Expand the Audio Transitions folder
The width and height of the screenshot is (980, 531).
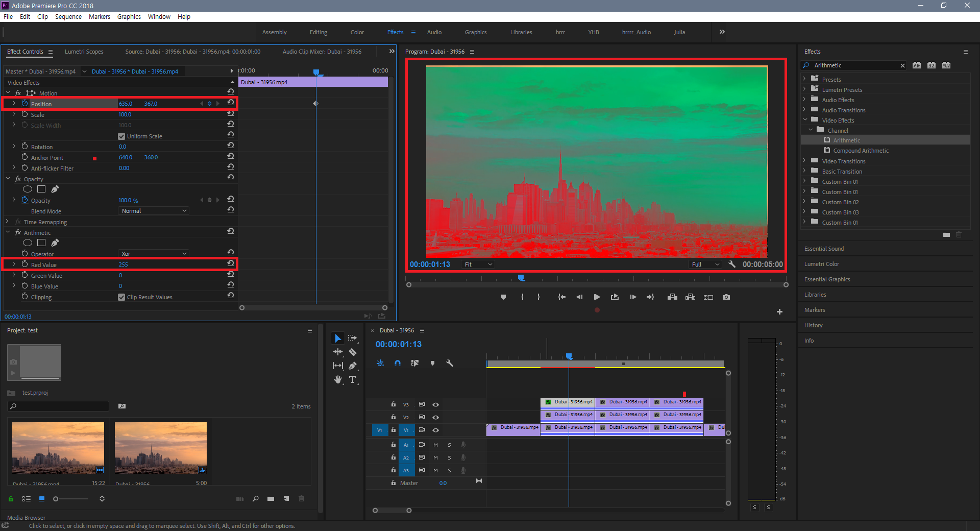point(805,110)
